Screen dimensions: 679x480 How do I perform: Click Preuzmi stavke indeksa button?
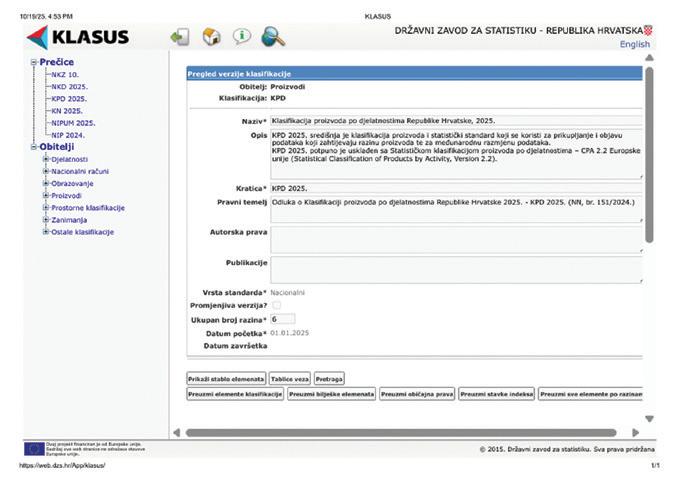(x=497, y=394)
